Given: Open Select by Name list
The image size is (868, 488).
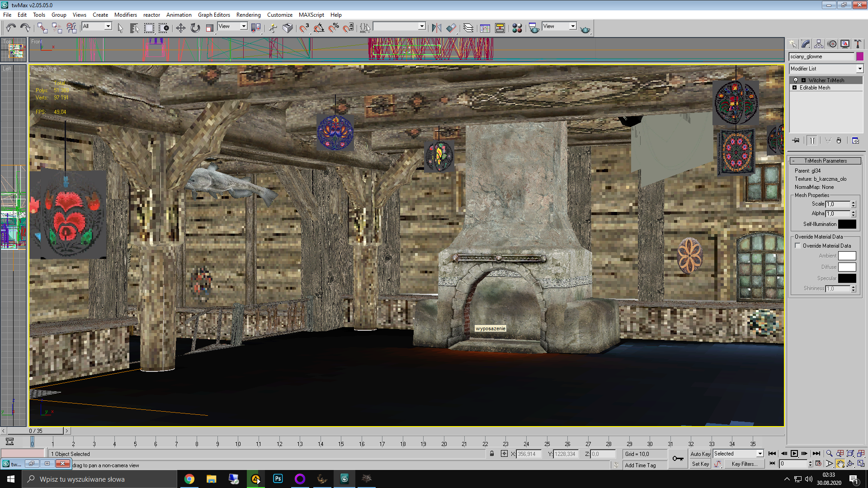Looking at the screenshot, I should coord(134,28).
